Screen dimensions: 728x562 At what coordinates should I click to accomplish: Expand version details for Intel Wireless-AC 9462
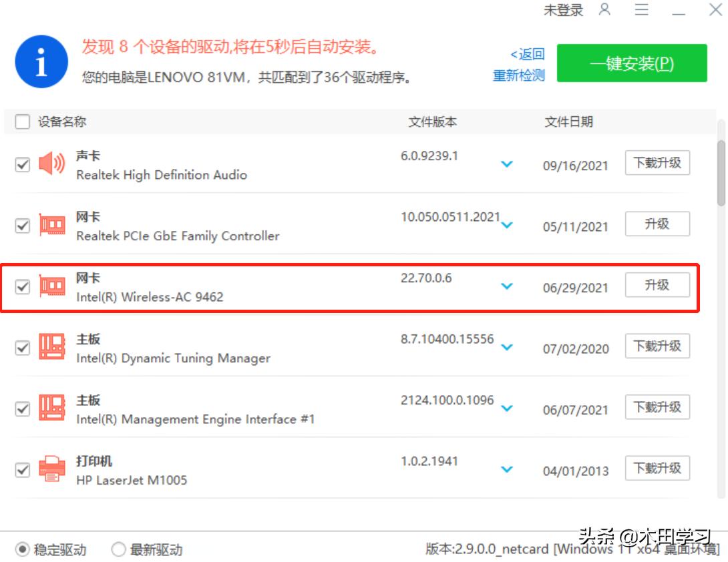pyautogui.click(x=507, y=286)
